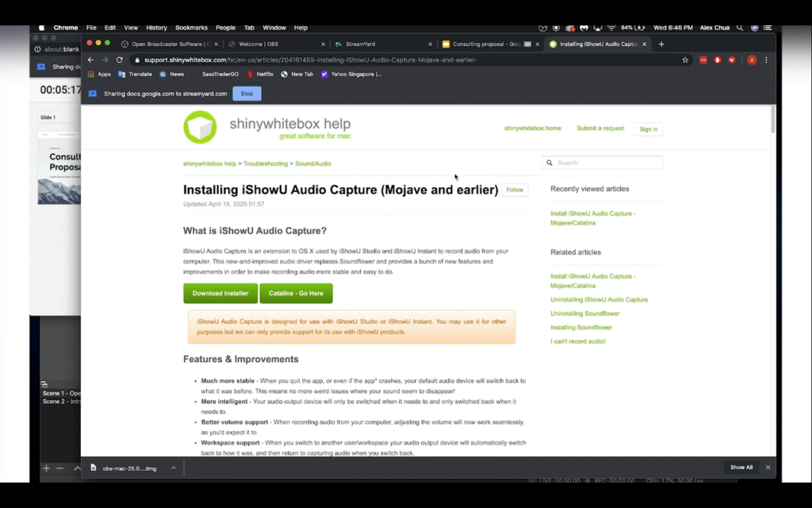Open Uninstalling iShowU Audio Capture article

pos(599,299)
